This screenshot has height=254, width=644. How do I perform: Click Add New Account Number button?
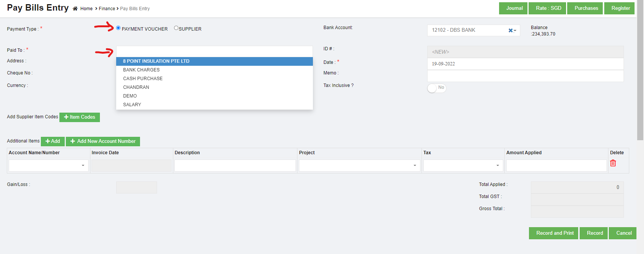pos(103,141)
